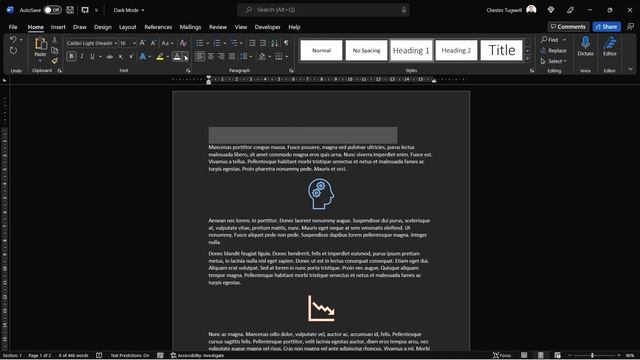640x360 pixels.
Task: Toggle Subscript formatting
Action: click(120, 57)
